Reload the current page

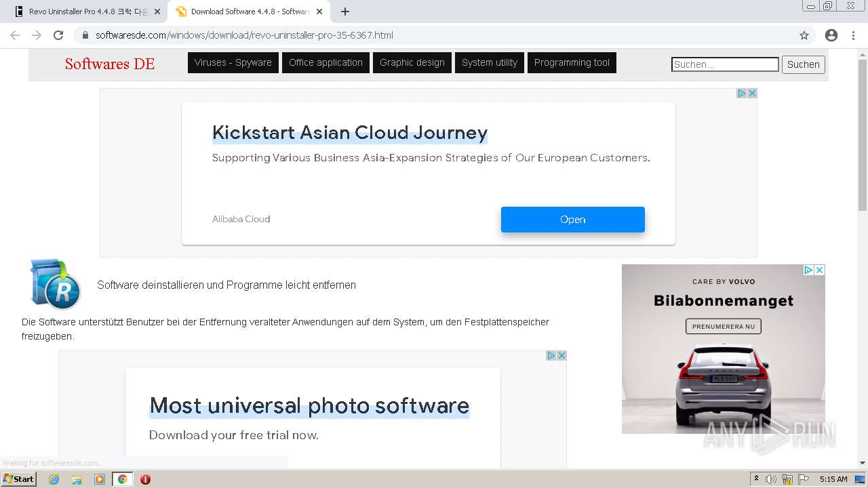pyautogui.click(x=58, y=35)
